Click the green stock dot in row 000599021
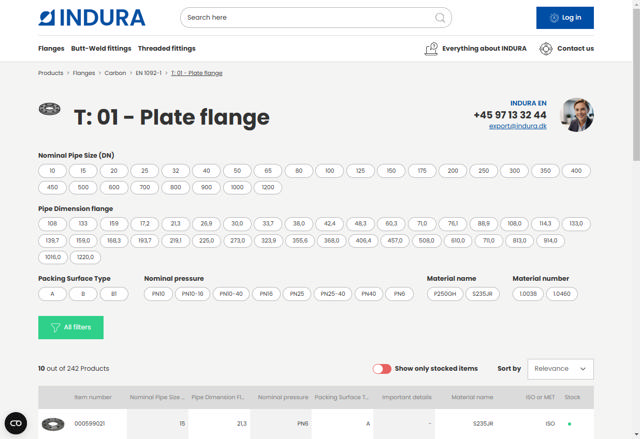Viewport: 640px width, 439px height. point(569,424)
